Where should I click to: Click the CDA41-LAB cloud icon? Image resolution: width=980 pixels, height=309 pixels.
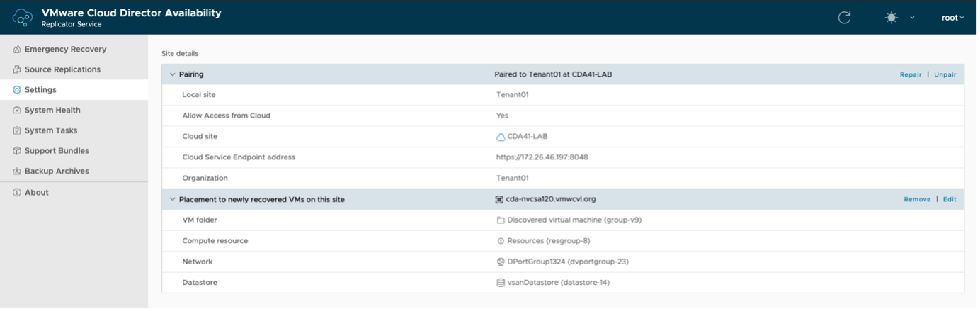click(501, 137)
